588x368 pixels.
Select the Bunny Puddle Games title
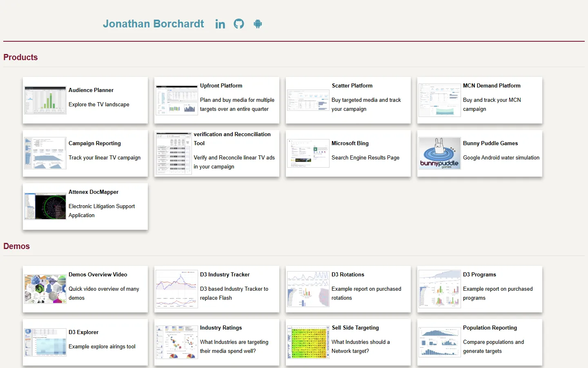(x=490, y=143)
